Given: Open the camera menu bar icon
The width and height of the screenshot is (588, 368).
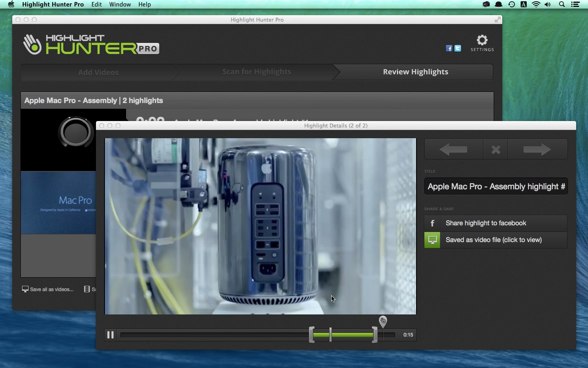Looking at the screenshot, I should pyautogui.click(x=486, y=4).
